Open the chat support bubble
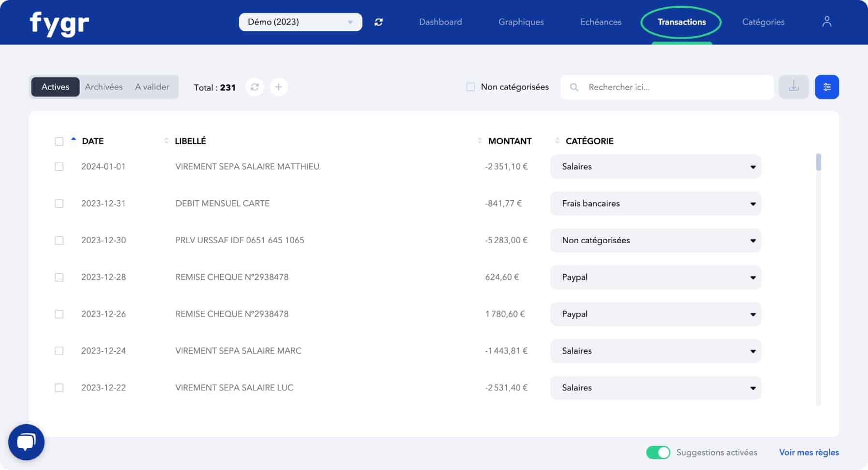 (x=27, y=442)
